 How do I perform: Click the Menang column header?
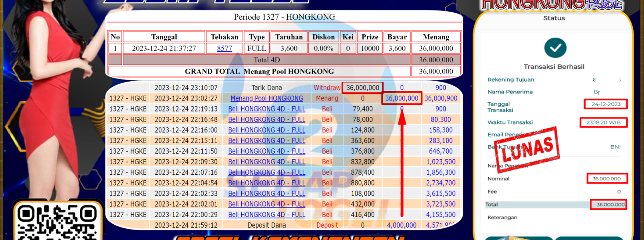click(x=436, y=37)
